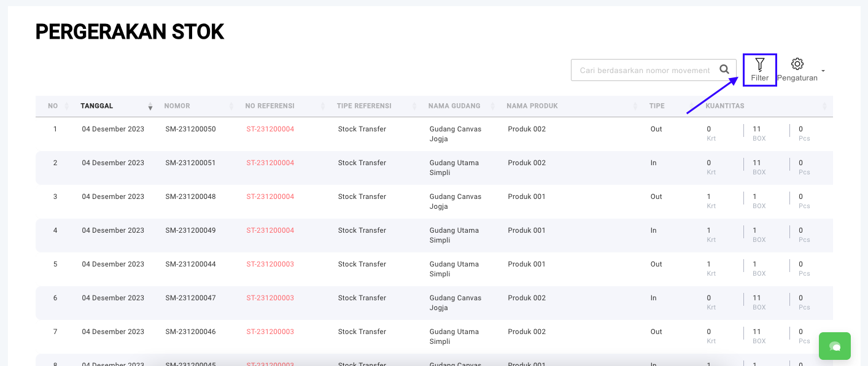Open ST-231200004 reference link in row 2
This screenshot has height=366, width=868.
[x=270, y=163]
